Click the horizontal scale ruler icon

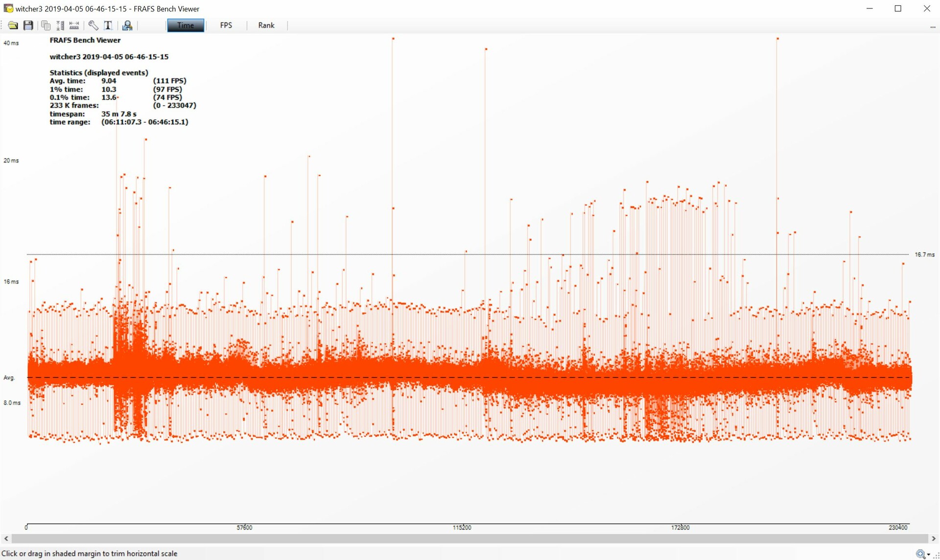pos(74,25)
